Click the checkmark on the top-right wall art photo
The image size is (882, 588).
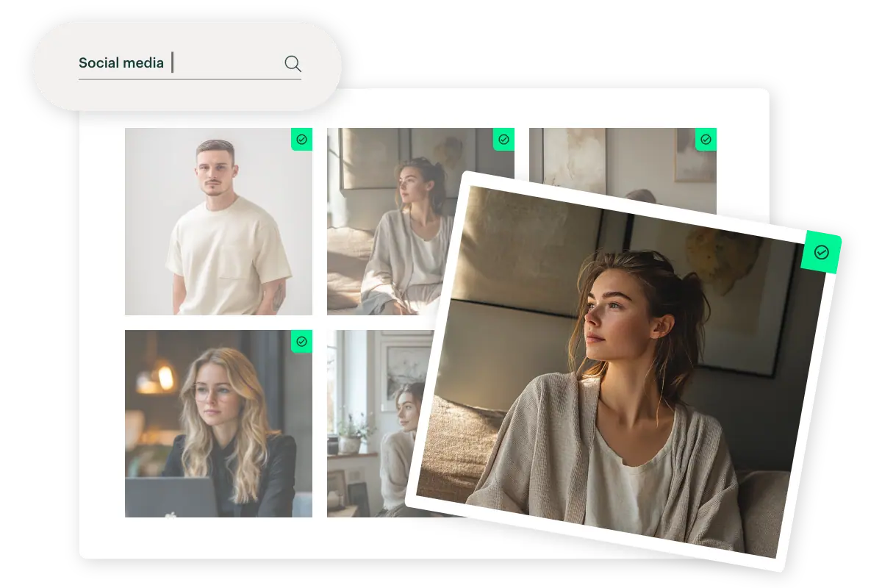706,140
